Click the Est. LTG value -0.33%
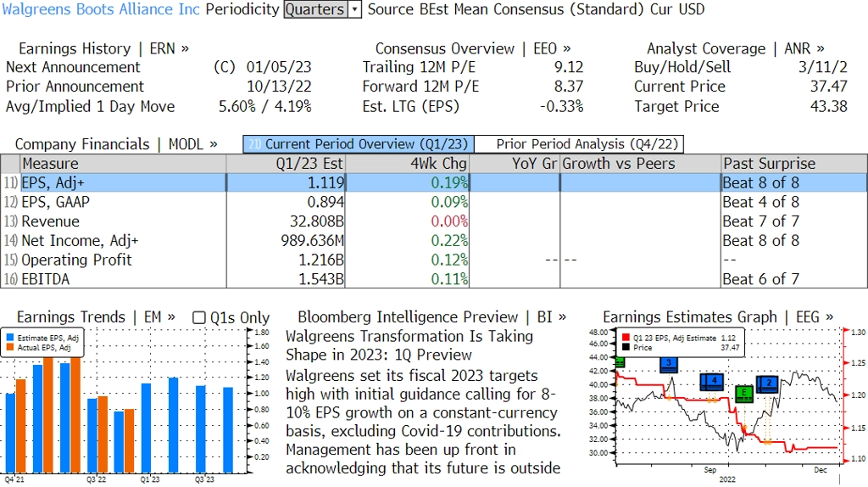The height and width of the screenshot is (487, 868). click(x=561, y=106)
